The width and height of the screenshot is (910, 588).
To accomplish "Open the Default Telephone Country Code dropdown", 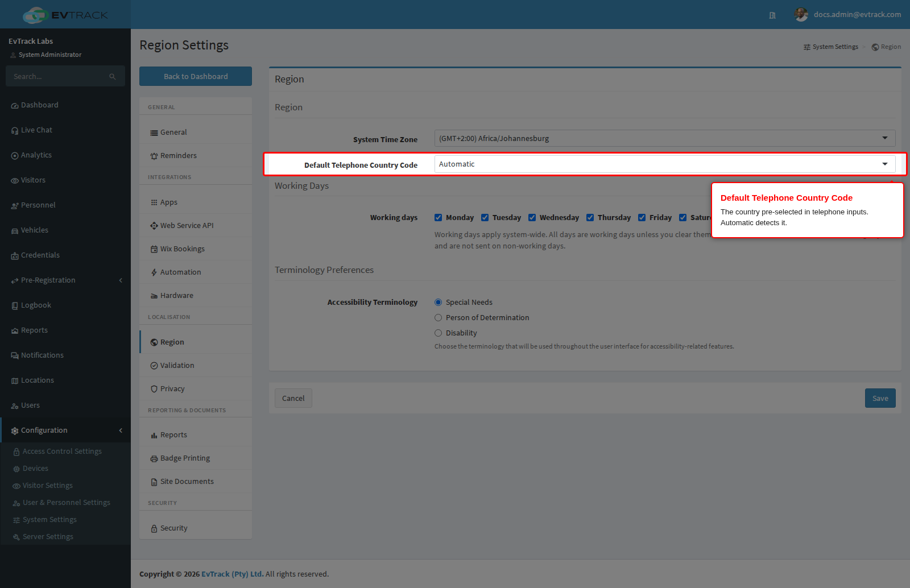I will [x=665, y=164].
